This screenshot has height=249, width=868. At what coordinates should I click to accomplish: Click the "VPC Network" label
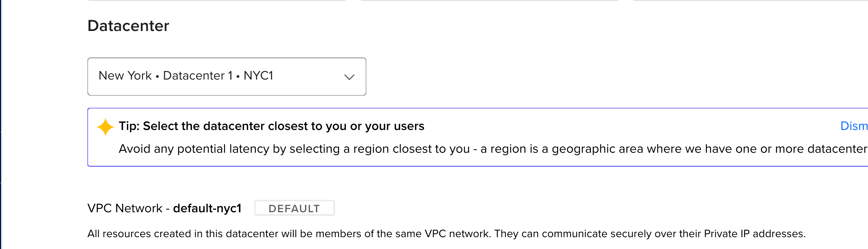point(125,208)
